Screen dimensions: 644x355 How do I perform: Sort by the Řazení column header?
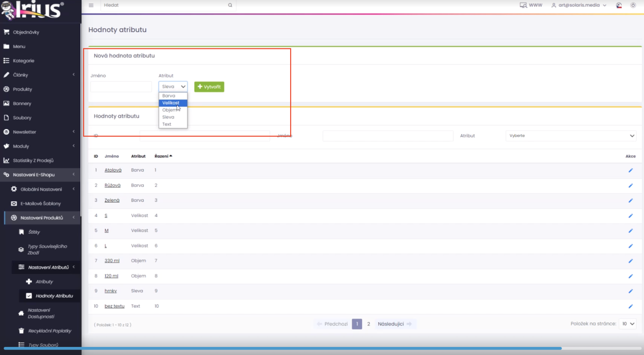tap(163, 156)
